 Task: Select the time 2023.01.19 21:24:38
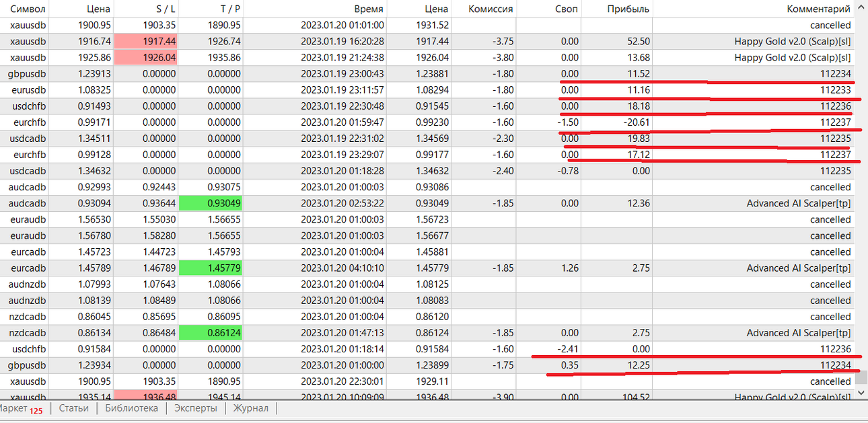(342, 58)
